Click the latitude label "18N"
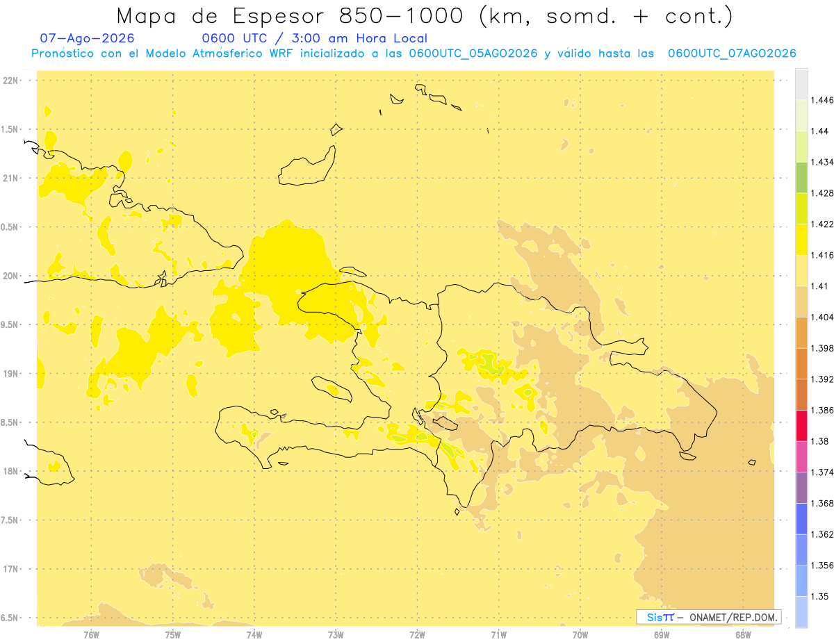 click(x=10, y=472)
